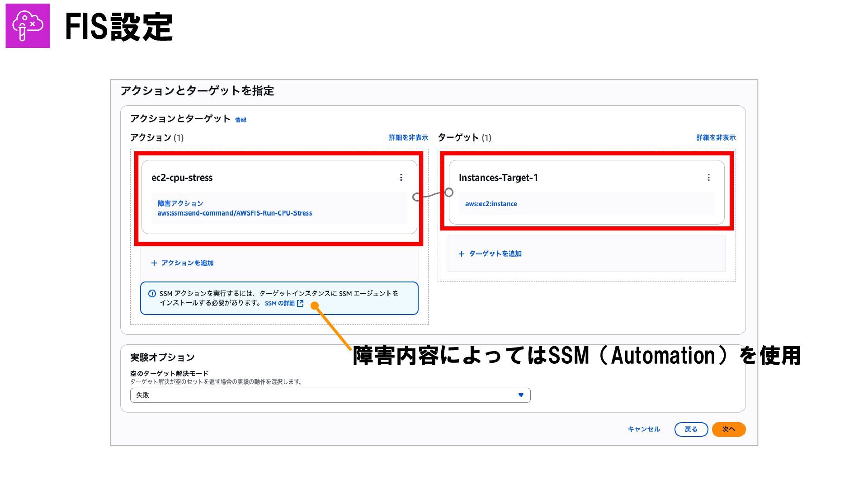This screenshot has width=868, height=488.
Task: Select the action connector node on ec2-cpu-stress
Action: [x=416, y=197]
